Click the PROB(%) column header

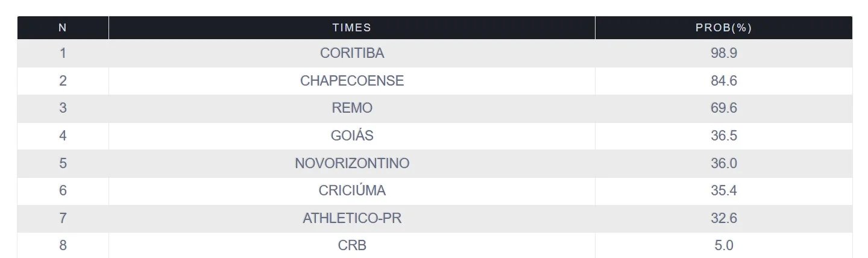pos(723,28)
